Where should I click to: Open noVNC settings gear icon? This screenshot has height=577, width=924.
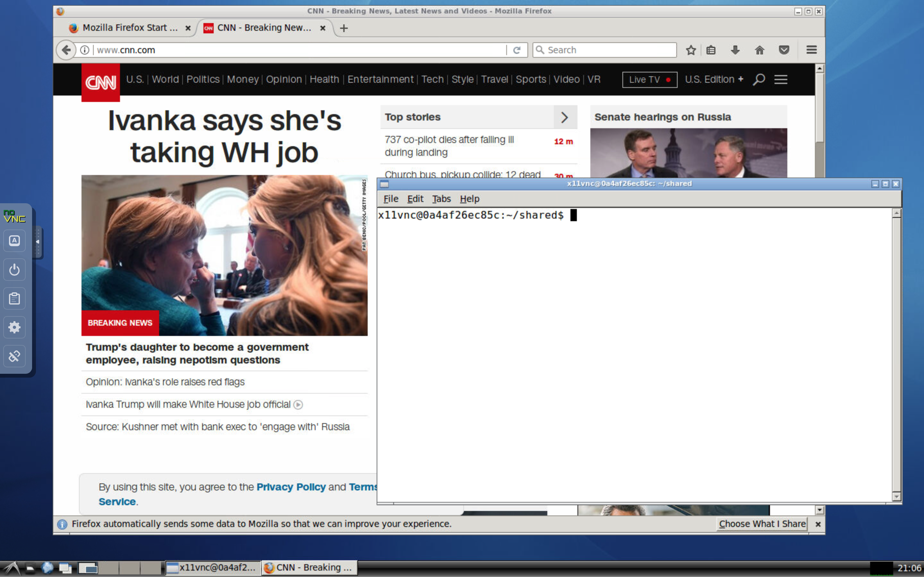(14, 327)
